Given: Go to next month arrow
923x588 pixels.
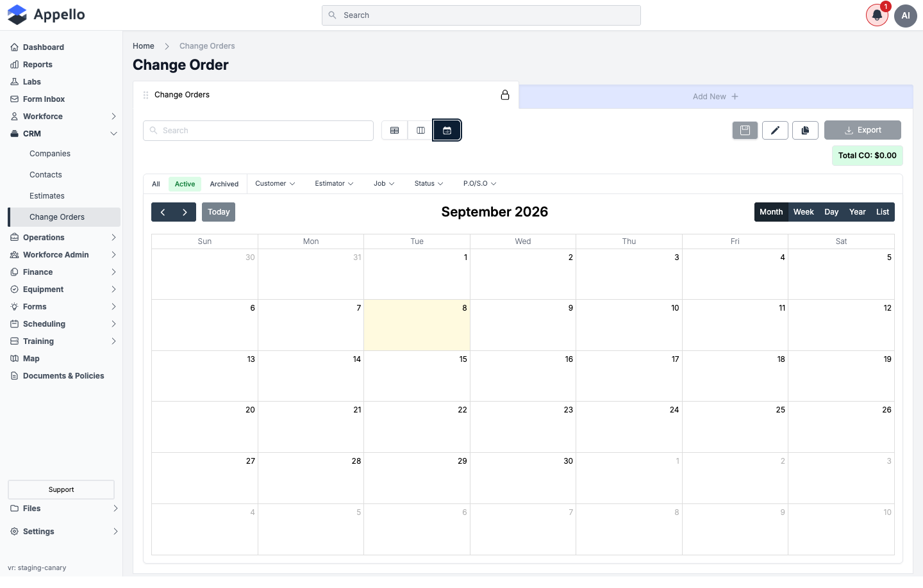Looking at the screenshot, I should pos(185,212).
